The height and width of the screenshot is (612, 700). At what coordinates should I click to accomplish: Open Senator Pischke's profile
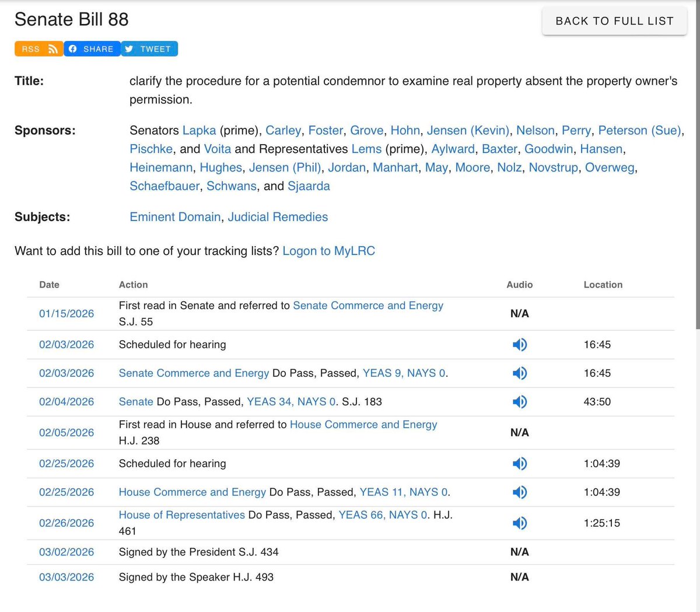tap(151, 149)
